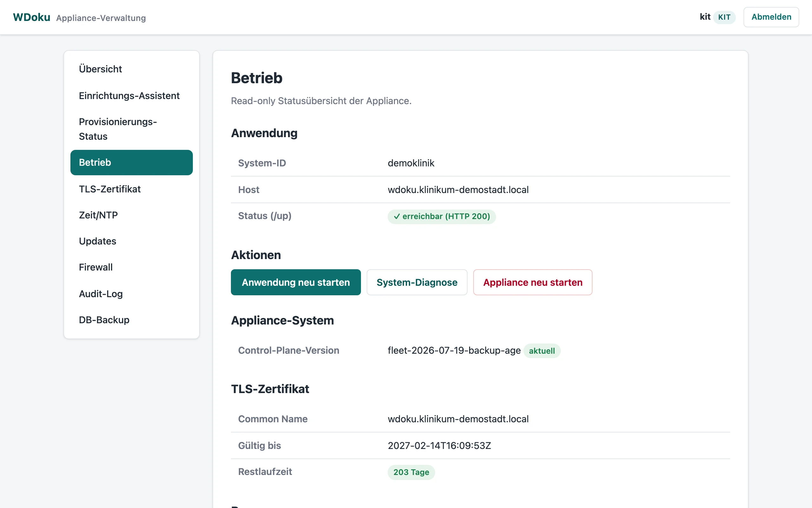This screenshot has width=812, height=508.
Task: Click the Common Name label
Action: [x=273, y=419]
